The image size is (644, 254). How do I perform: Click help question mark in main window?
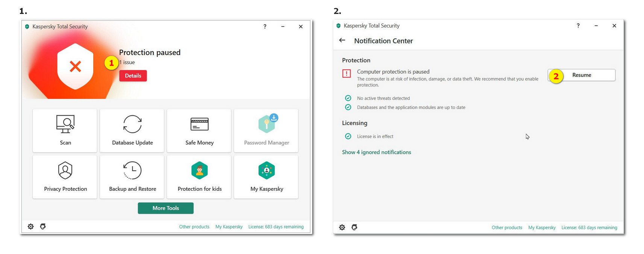tap(265, 26)
